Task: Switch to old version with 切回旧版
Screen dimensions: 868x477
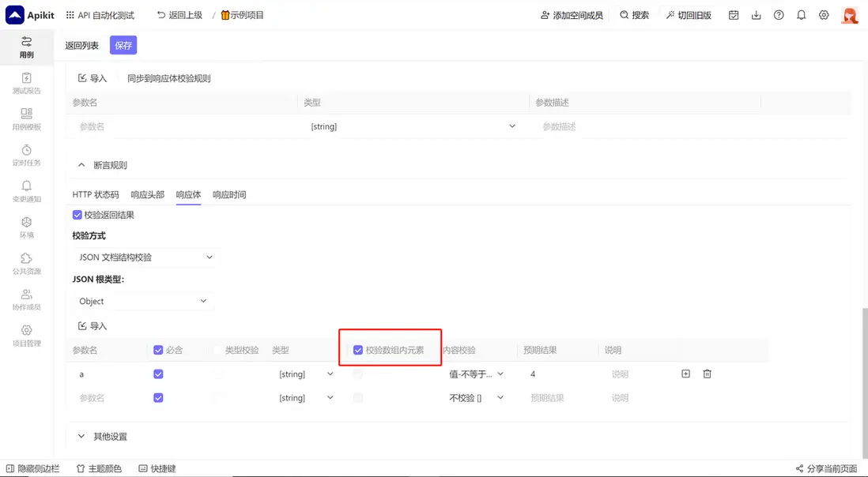Action: (689, 16)
